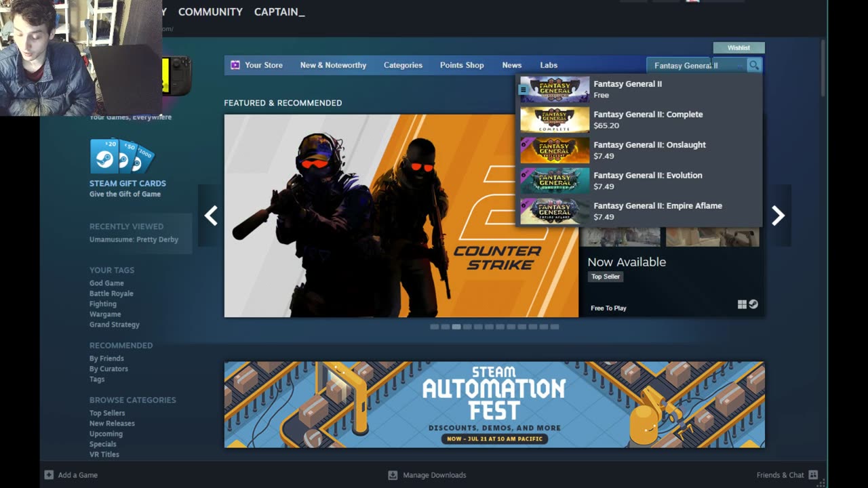868x488 pixels.
Task: Click the Windows platform icon on Counter-Strike
Action: [742, 305]
